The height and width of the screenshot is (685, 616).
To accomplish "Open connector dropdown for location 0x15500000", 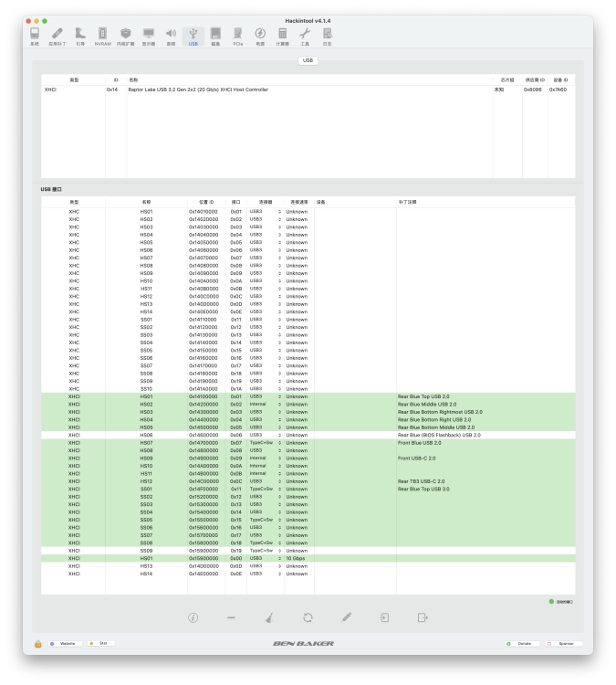I will [x=266, y=520].
